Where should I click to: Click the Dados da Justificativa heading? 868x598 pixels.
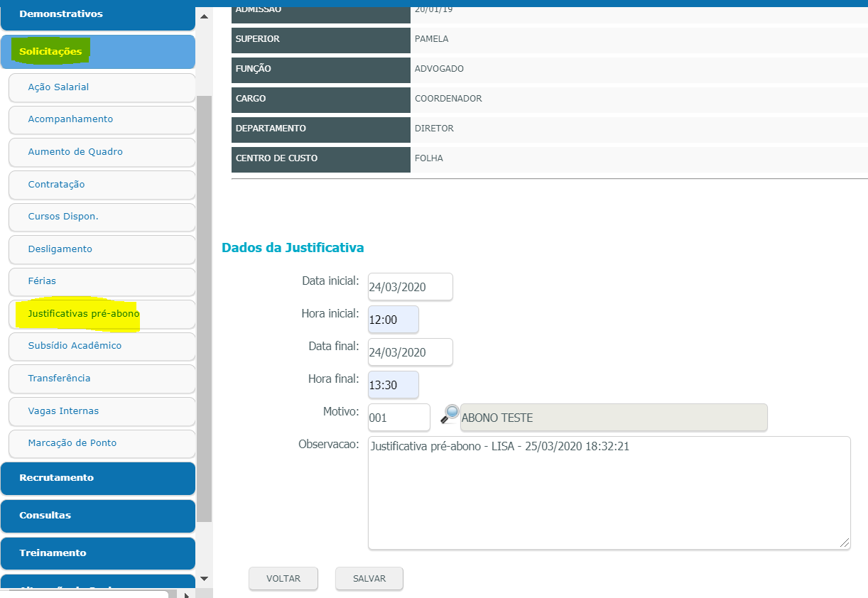[x=293, y=248]
